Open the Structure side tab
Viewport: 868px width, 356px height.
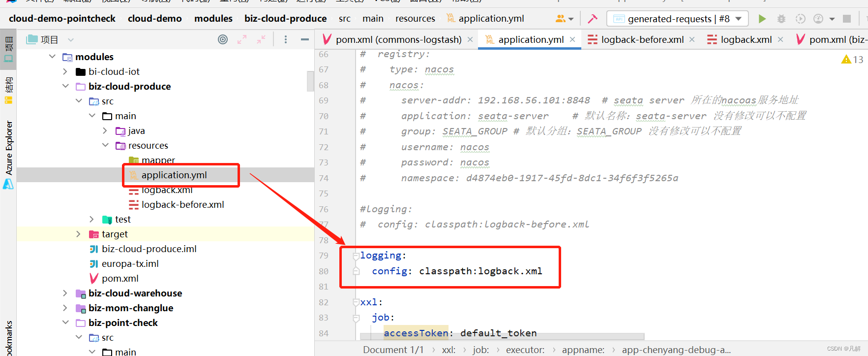pyautogui.click(x=8, y=91)
